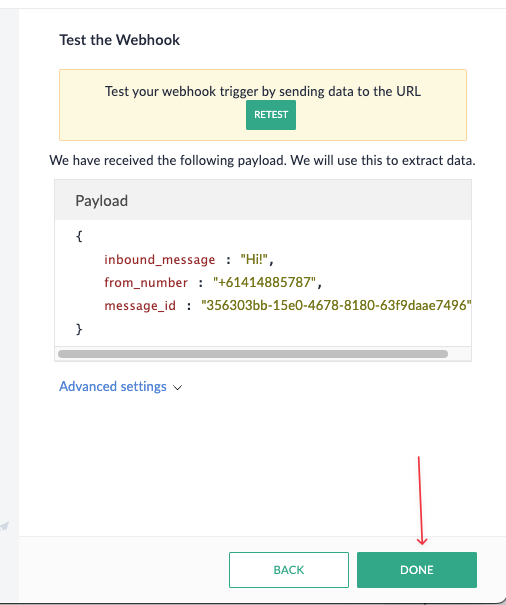Click the DONE button
506x605 pixels.
click(417, 570)
